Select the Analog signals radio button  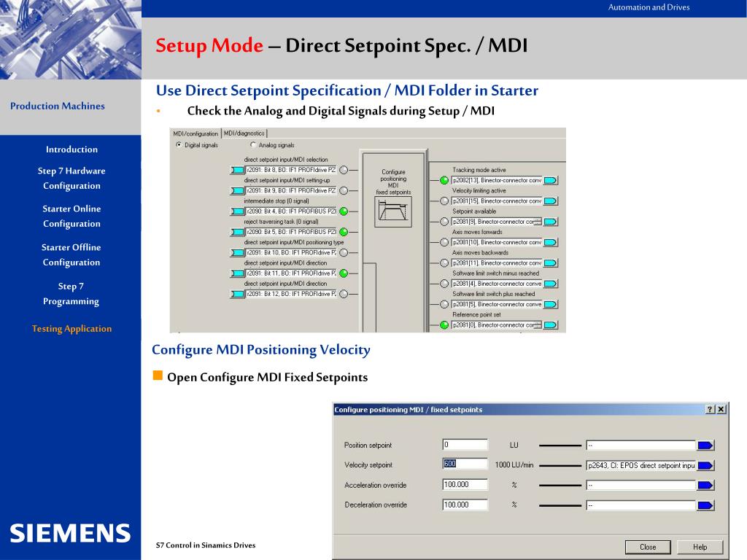point(253,145)
